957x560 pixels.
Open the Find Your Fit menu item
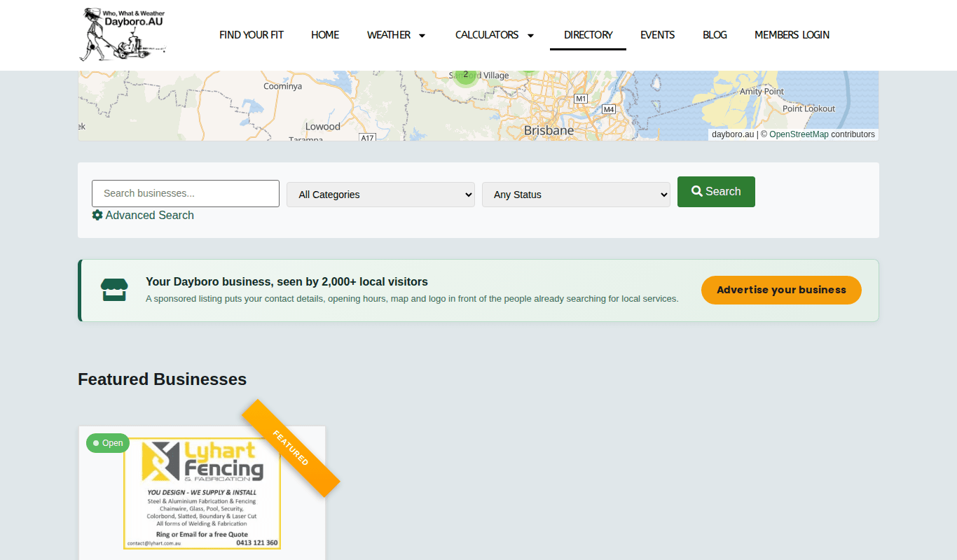click(252, 35)
